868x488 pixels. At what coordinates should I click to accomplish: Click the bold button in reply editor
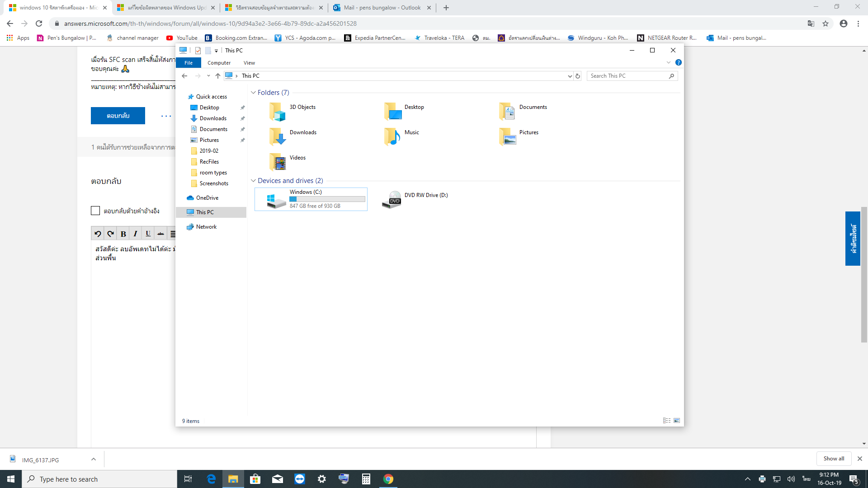pos(123,234)
